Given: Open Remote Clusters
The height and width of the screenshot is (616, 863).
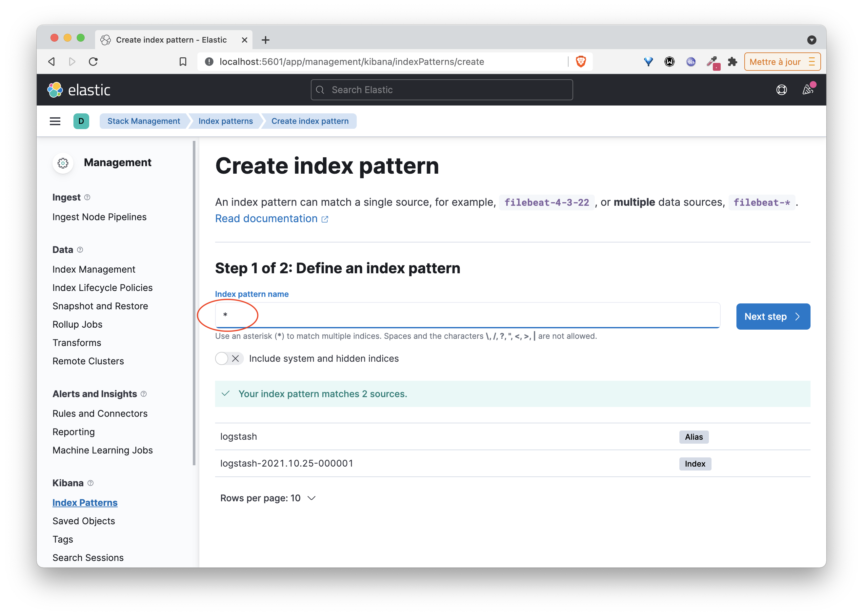Looking at the screenshot, I should (x=88, y=361).
